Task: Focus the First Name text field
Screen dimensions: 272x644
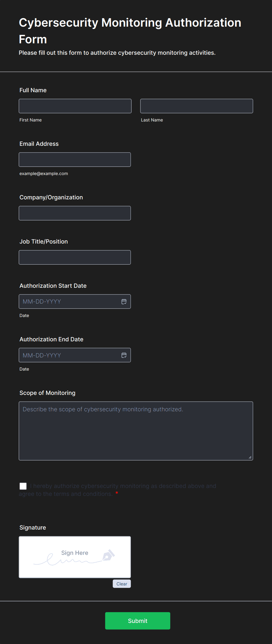Action: (75, 106)
